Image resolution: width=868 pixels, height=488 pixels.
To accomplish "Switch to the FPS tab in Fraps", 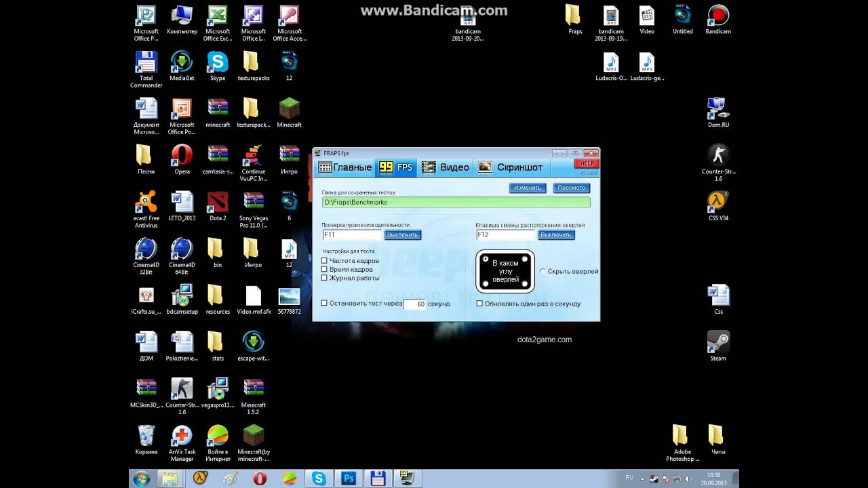I will [x=396, y=167].
